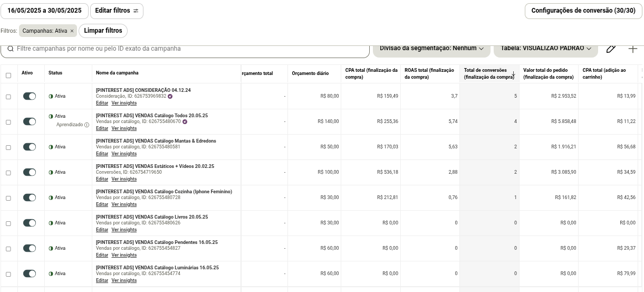The height and width of the screenshot is (292, 644).
Task: Click the filter sliders icon in Editar filtros
Action: coord(136,11)
